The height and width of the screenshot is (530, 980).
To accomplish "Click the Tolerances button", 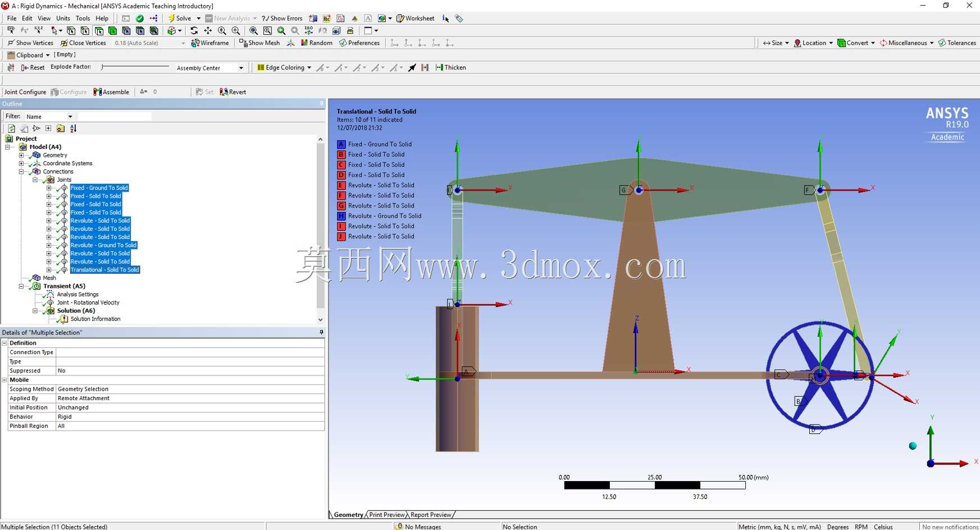I will [x=957, y=43].
